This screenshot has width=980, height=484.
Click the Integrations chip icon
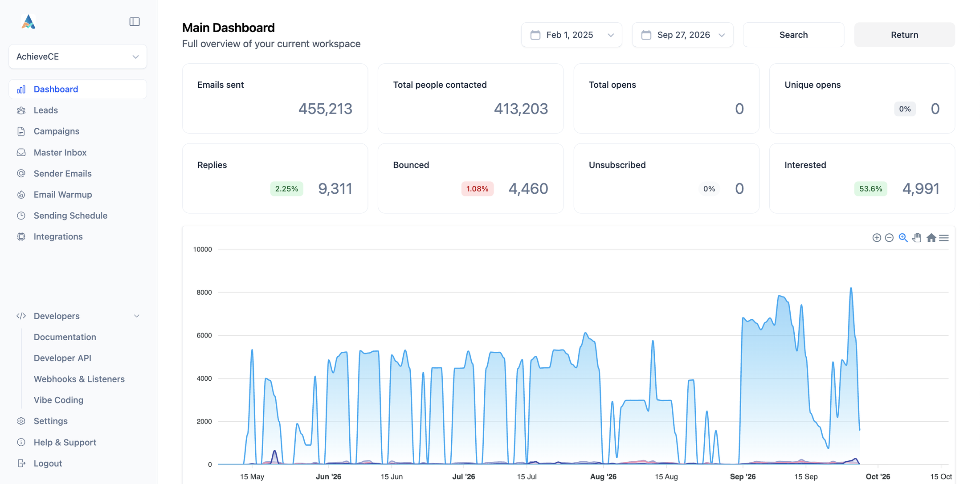click(21, 236)
